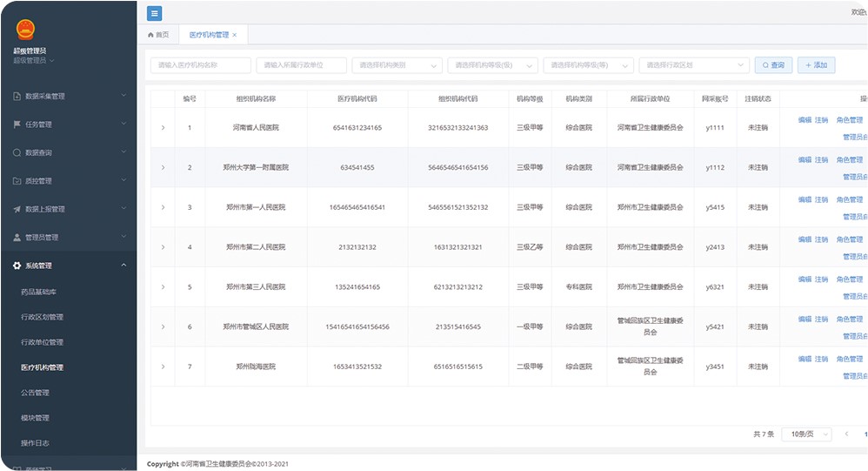The width and height of the screenshot is (868, 471).
Task: Click 编辑 for 郑州陇海医院
Action: click(x=805, y=359)
